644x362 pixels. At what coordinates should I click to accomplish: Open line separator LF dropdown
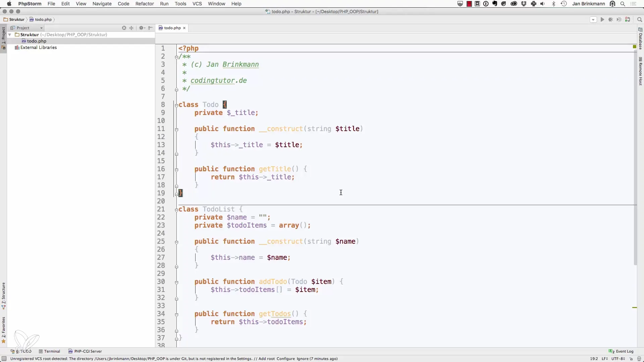click(605, 359)
